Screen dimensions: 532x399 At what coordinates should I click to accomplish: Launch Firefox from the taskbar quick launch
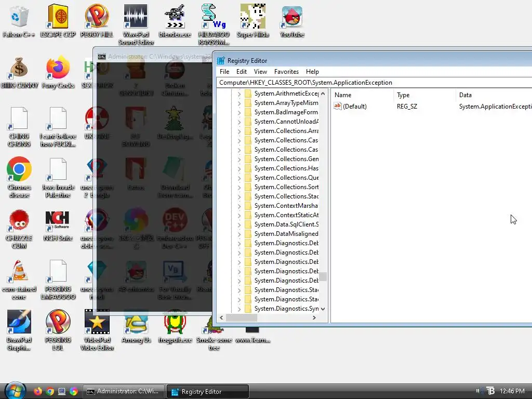37,391
